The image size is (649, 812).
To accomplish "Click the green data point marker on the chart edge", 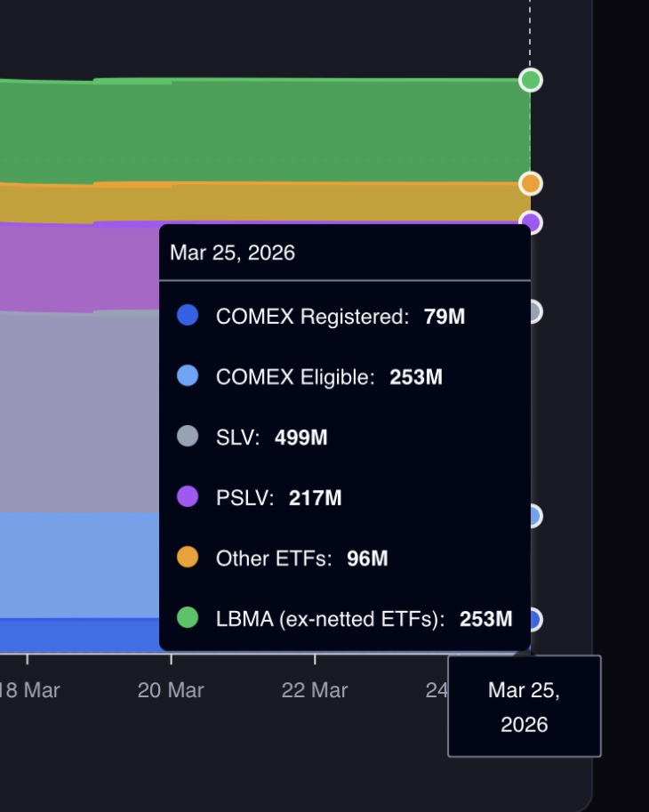I will click(531, 80).
